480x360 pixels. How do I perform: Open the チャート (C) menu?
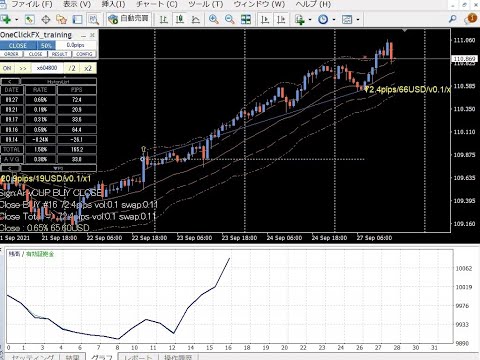point(157,4)
